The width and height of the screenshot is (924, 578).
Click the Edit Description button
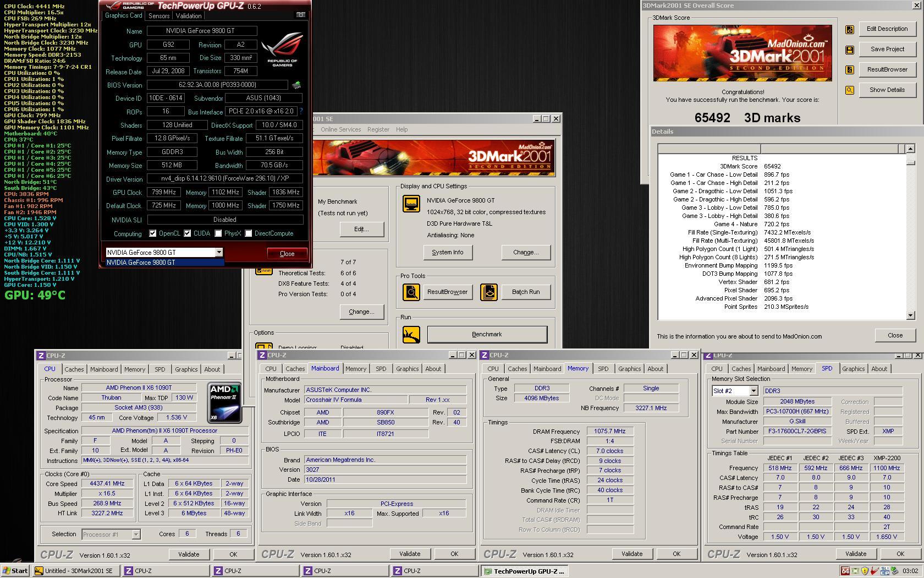pyautogui.click(x=887, y=29)
